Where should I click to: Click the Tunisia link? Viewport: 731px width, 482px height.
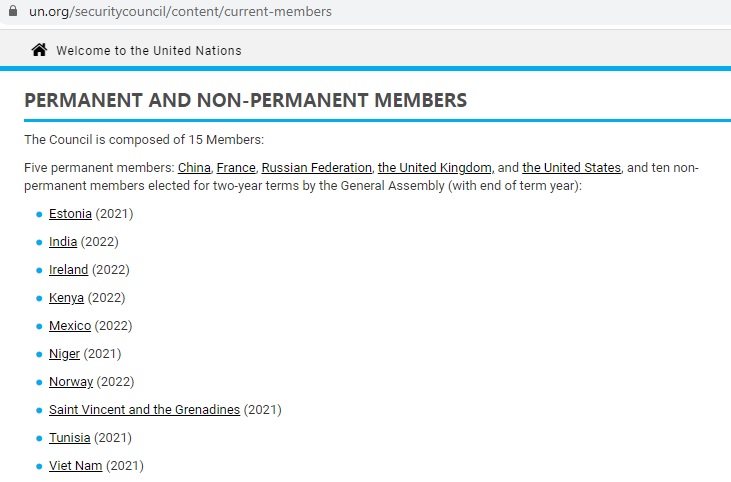tap(69, 438)
